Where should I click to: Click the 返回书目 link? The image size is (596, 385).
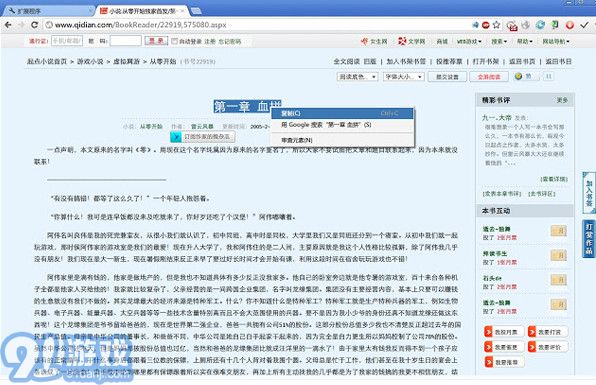(558, 61)
